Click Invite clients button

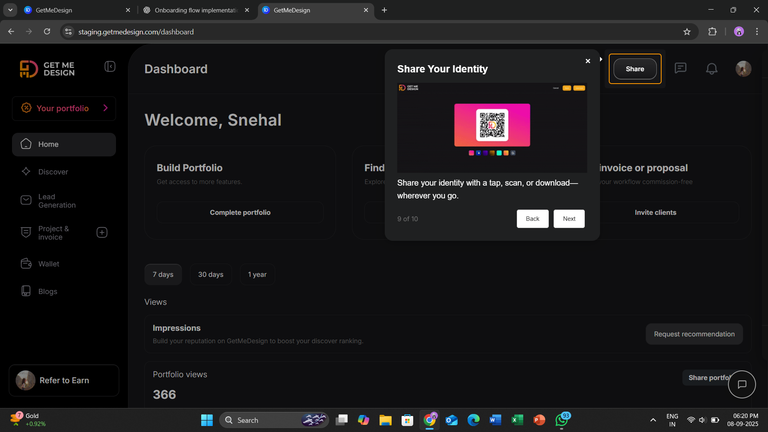pyautogui.click(x=655, y=213)
